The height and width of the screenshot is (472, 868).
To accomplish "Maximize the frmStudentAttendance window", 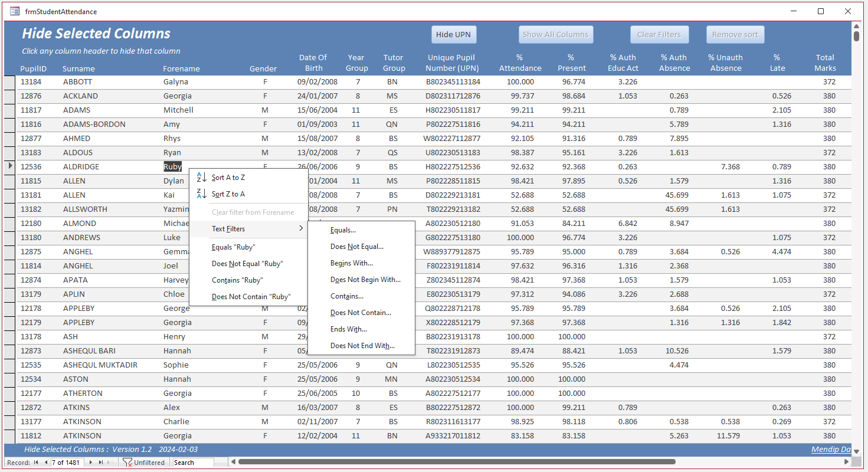I will (x=821, y=11).
